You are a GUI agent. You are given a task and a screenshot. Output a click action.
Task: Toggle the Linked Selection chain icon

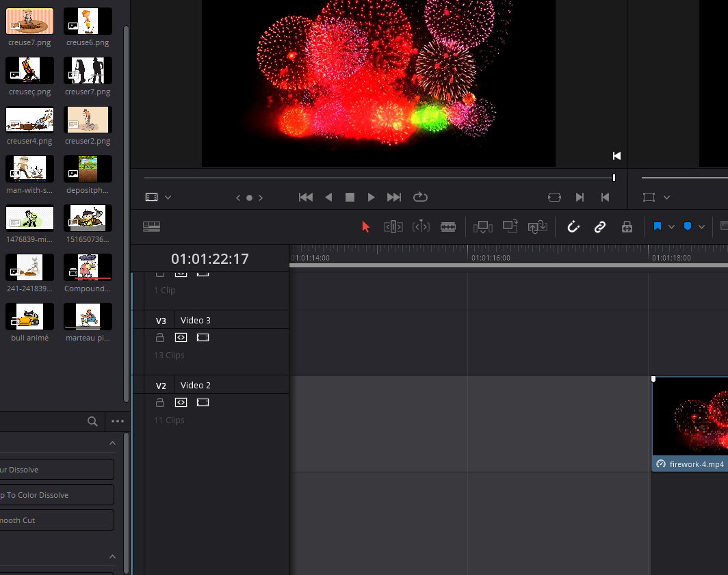600,227
